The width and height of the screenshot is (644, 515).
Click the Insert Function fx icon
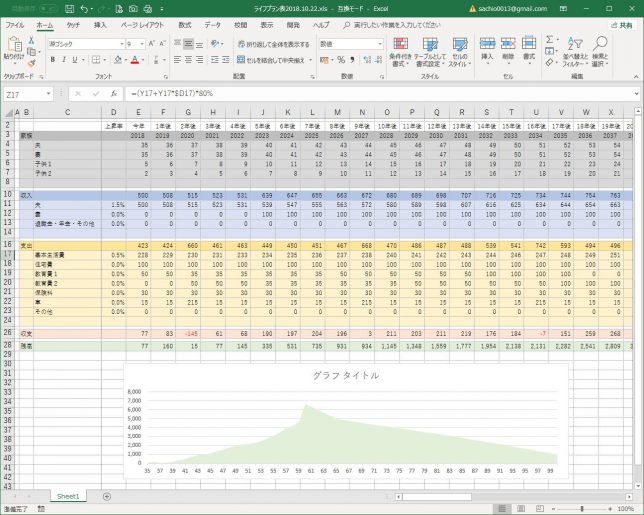(x=114, y=94)
